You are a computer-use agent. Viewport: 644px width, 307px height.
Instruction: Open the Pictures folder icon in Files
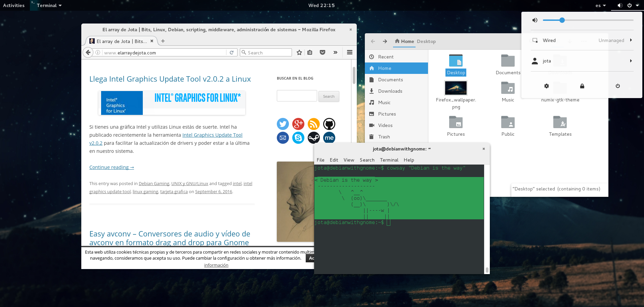[456, 122]
